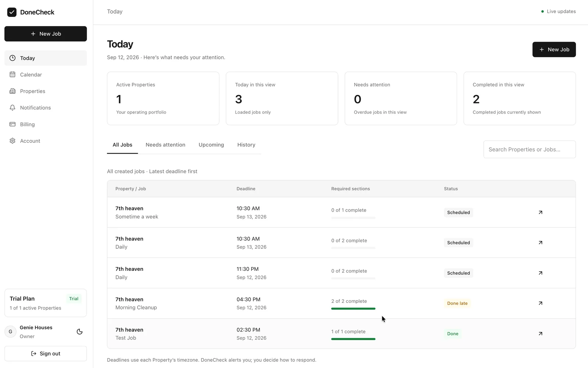Switch to the Needs attention tab
The image size is (588, 368).
pyautogui.click(x=165, y=145)
